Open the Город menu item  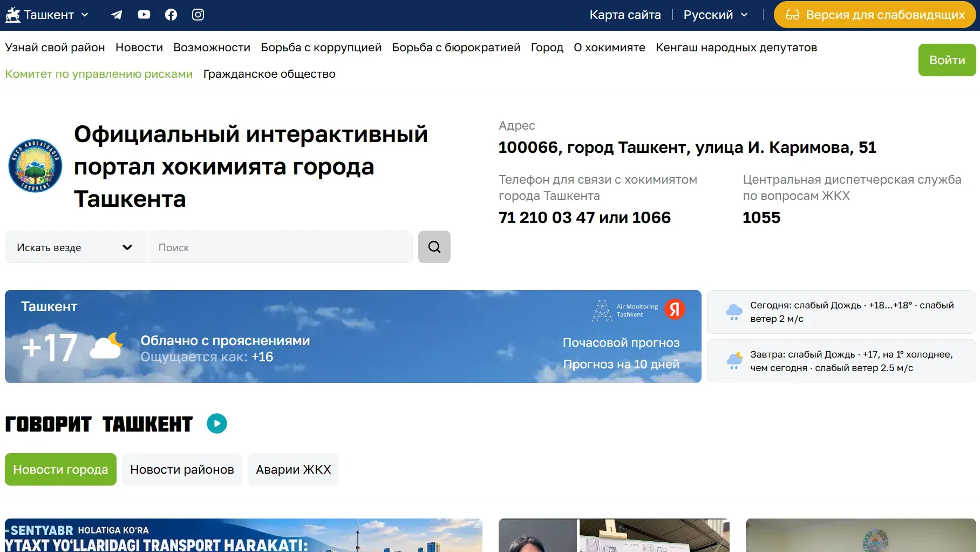547,48
